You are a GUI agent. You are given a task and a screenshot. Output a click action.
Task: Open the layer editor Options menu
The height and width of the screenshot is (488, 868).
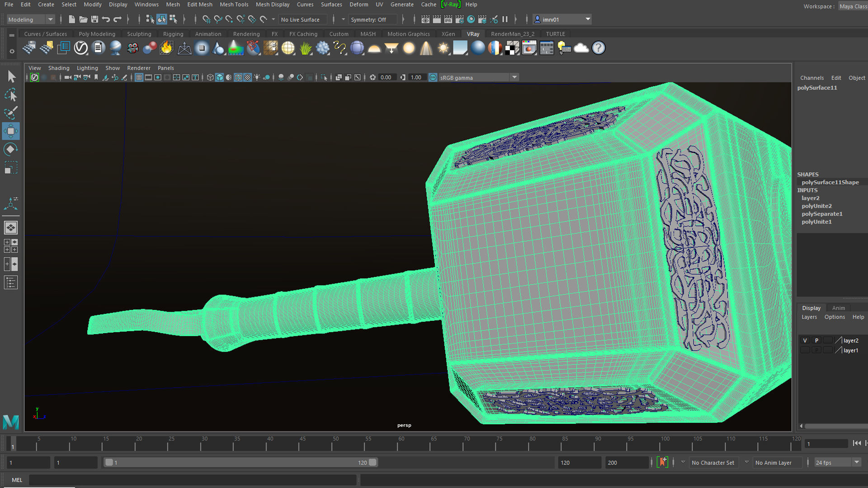(x=835, y=317)
